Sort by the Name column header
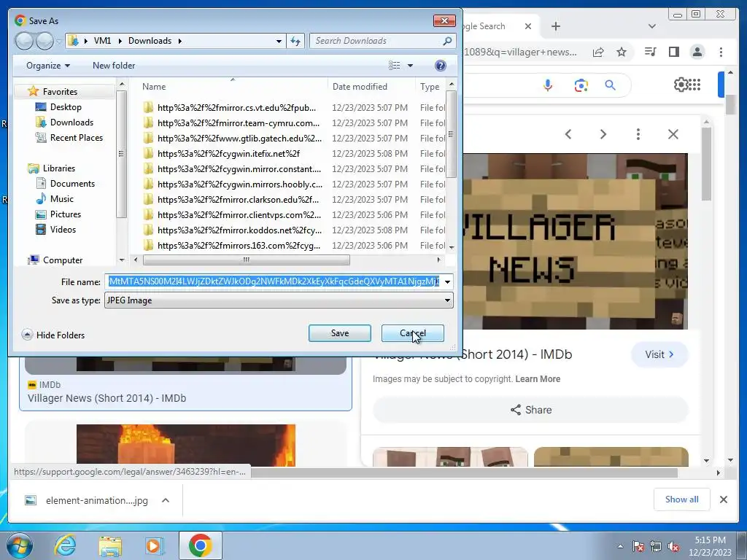 pos(154,87)
